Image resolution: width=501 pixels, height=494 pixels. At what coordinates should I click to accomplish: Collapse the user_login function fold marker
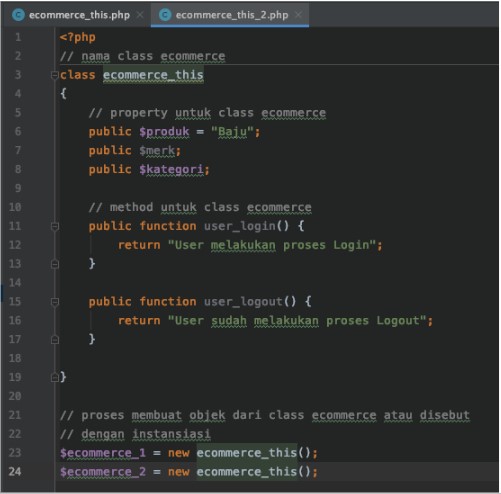(x=55, y=226)
